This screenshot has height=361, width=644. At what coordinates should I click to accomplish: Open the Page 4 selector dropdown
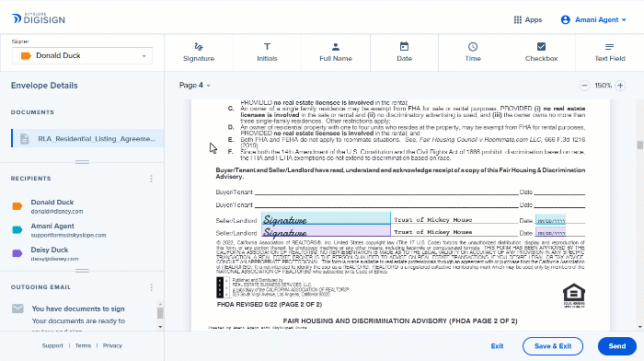[x=195, y=85]
